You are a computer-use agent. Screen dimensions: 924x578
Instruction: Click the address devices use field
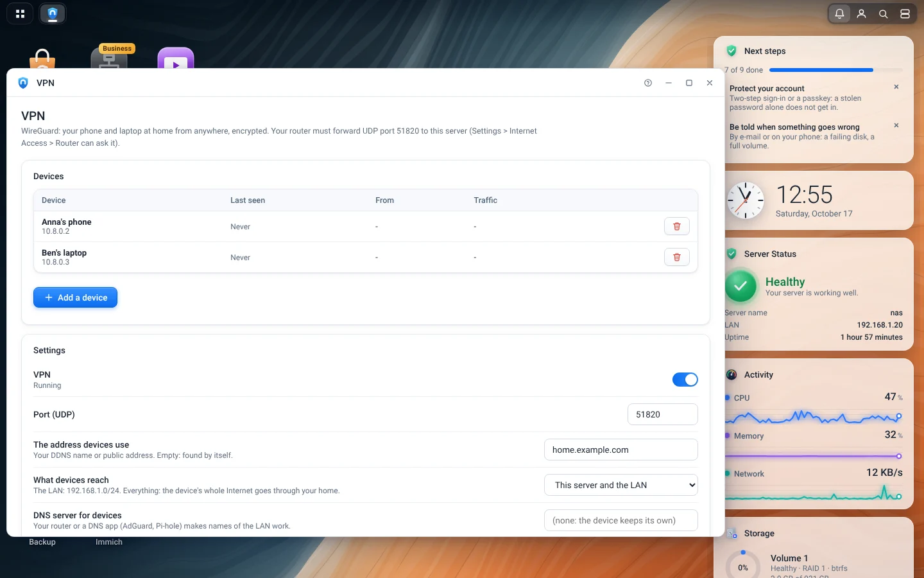pos(621,450)
